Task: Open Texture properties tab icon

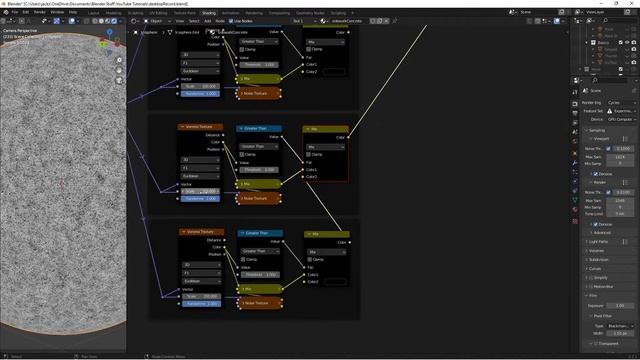Action: point(575,221)
